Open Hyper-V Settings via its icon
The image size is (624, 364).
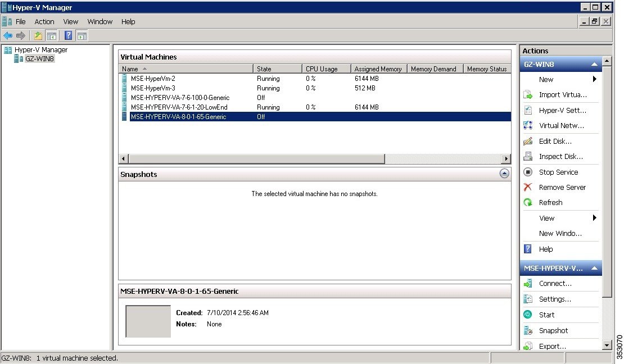(x=528, y=110)
